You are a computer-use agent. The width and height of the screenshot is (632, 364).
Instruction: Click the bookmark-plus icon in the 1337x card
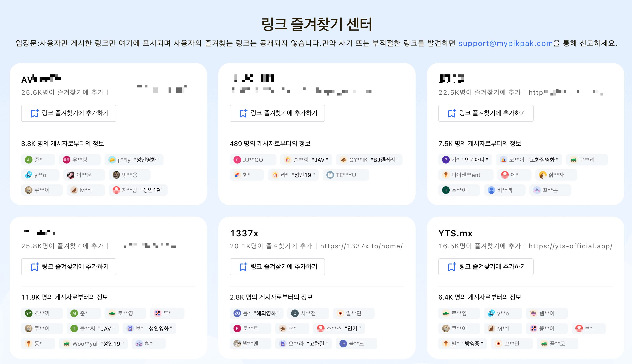pyautogui.click(x=243, y=267)
